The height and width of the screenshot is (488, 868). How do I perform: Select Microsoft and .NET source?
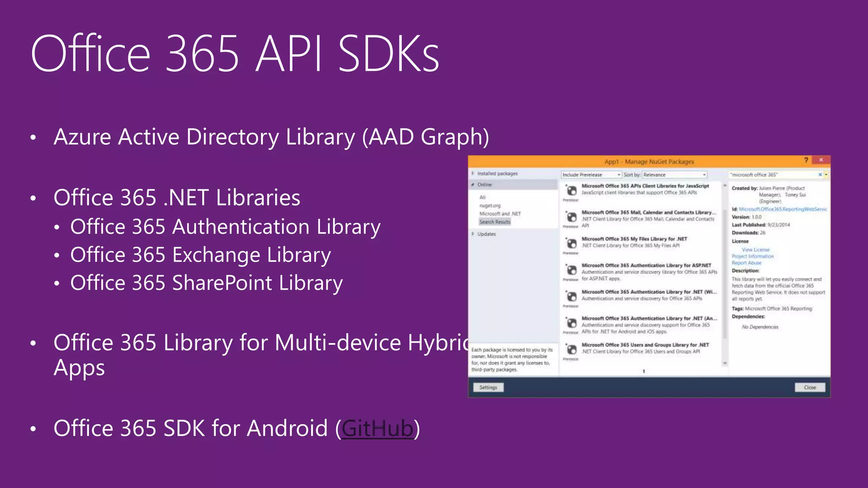tap(500, 213)
